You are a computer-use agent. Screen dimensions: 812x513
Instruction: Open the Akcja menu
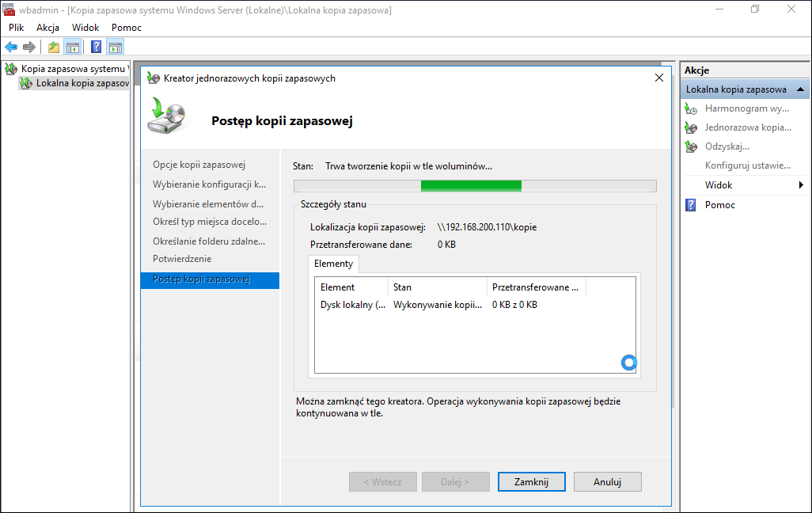point(47,28)
